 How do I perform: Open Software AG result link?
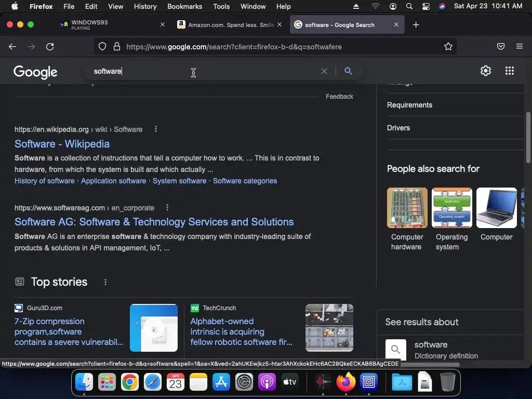(x=154, y=222)
